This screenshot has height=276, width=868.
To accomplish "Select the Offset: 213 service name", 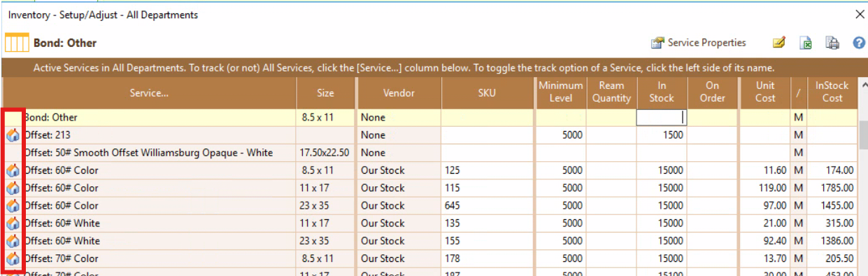I will point(47,135).
